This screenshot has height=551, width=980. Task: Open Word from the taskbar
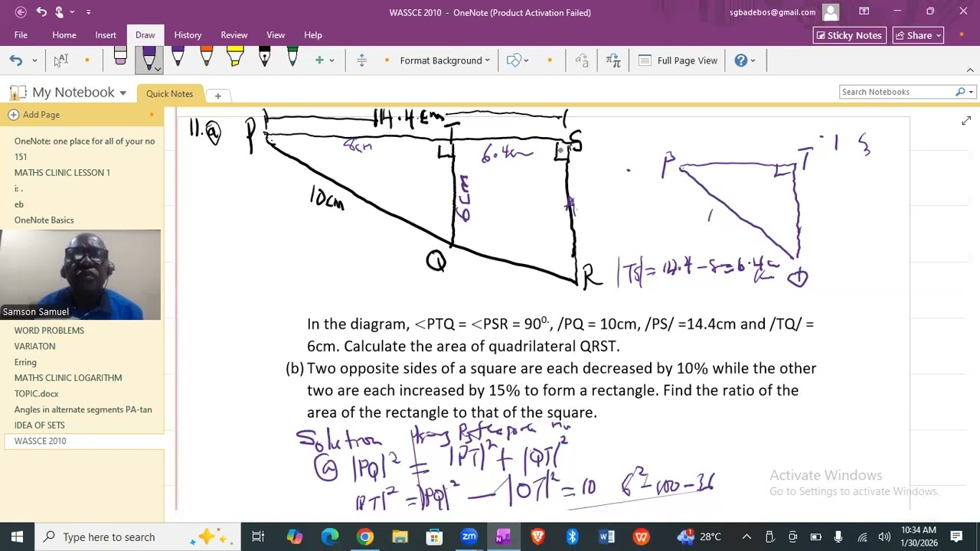[607, 537]
